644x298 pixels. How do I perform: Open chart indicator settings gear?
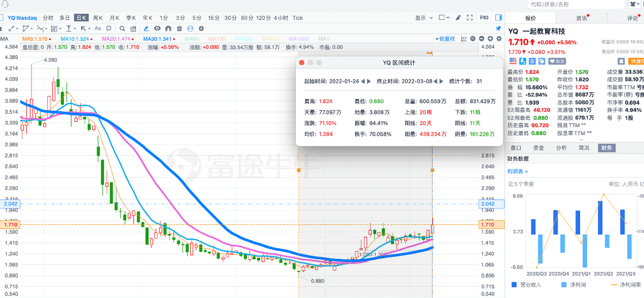click(499, 39)
